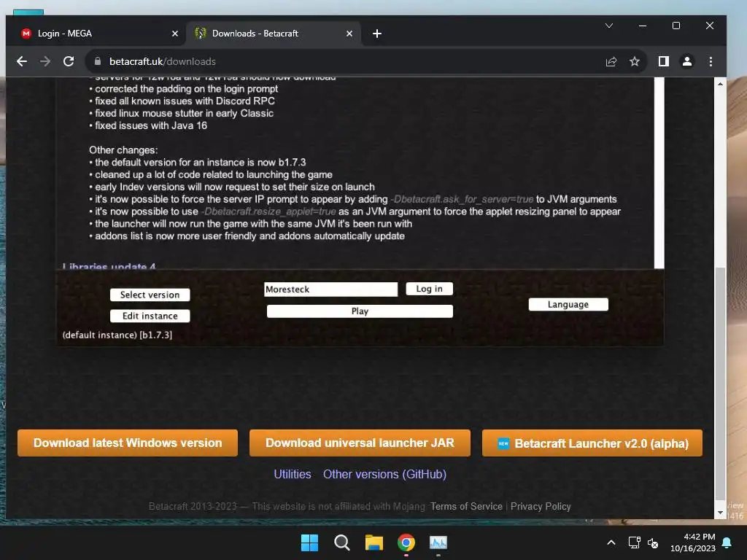Click Chrome icon in taskbar
Viewport: 747px width, 560px height.
pyautogui.click(x=406, y=542)
